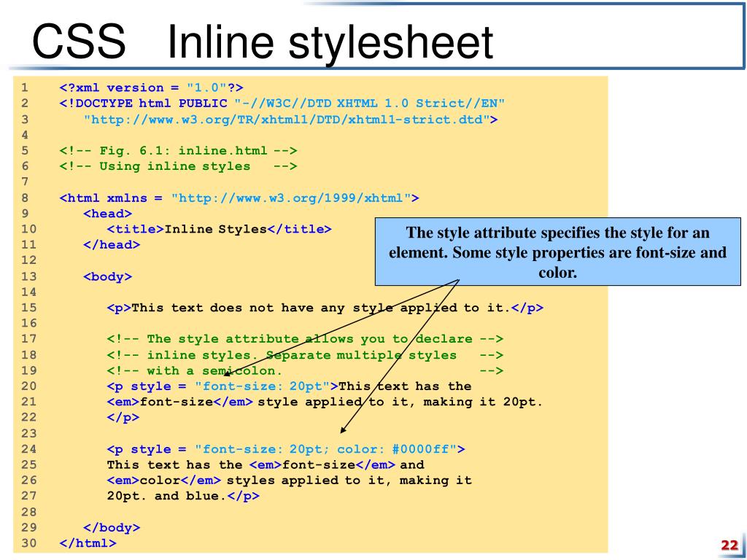This screenshot has width=747, height=560.
Task: Select paragraph "This text does not have any style"
Action: [x=325, y=308]
